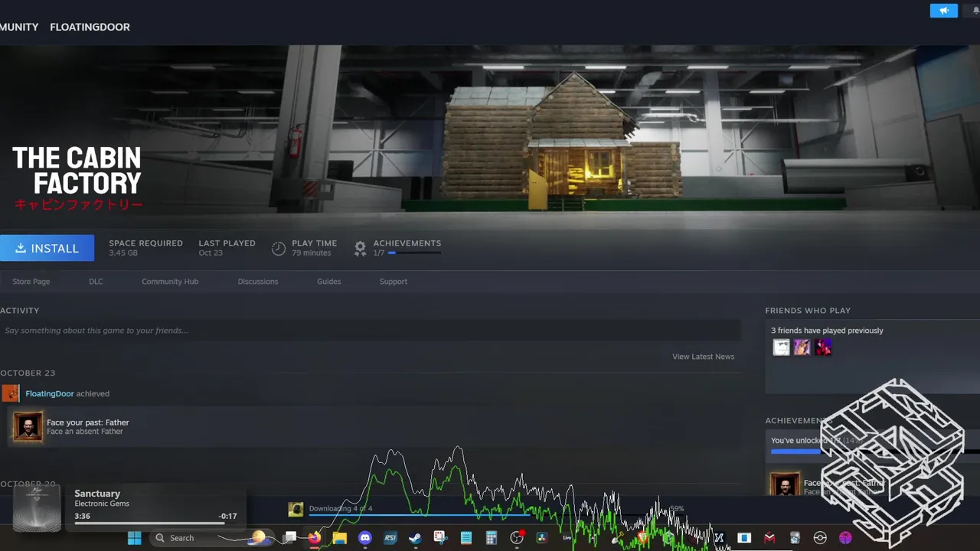Click the 'Face your past: Father' title text
This screenshot has height=551, width=980.
(88, 422)
